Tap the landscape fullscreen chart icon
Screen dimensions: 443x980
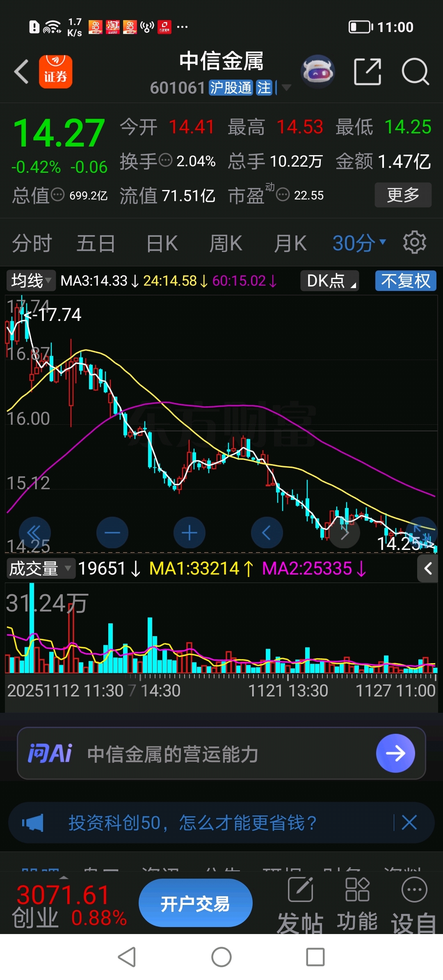point(422,533)
